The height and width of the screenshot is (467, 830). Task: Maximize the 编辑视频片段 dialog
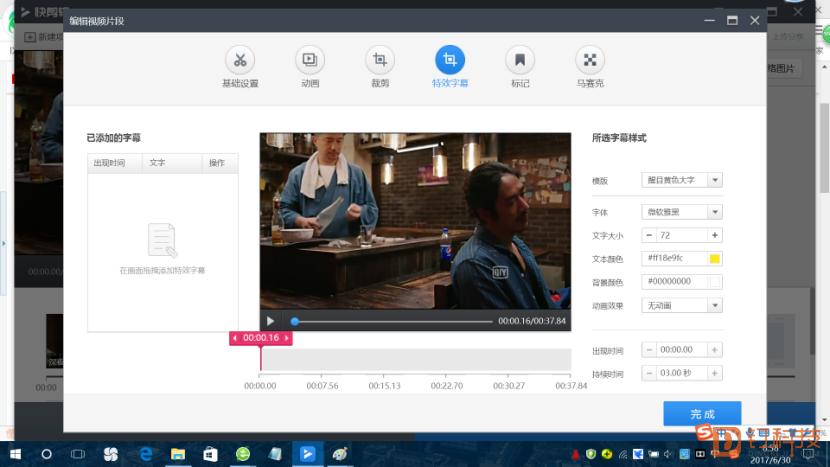732,21
